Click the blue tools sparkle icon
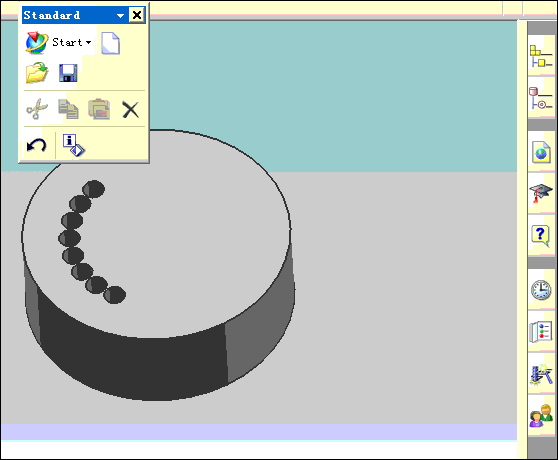The height and width of the screenshot is (460, 558). (541, 375)
